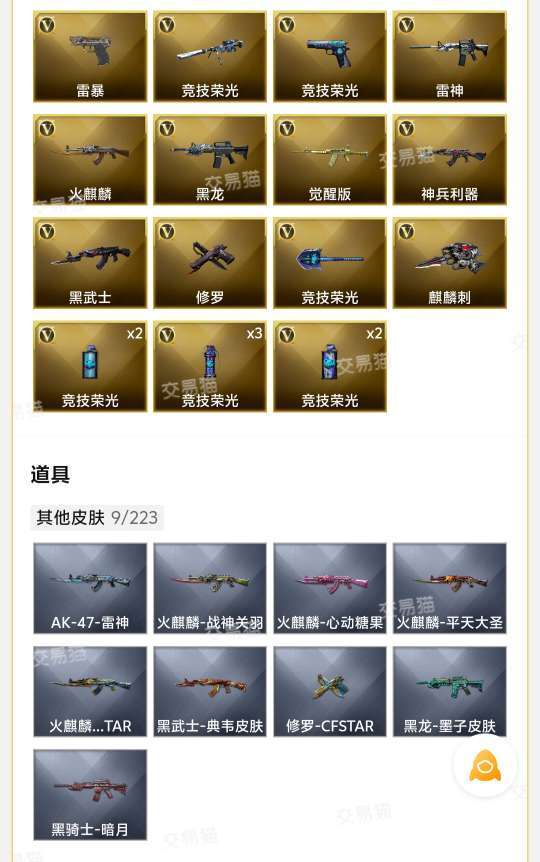Select the 雷暴 pistol item card
Screen dimensions: 540x862
tap(90, 57)
